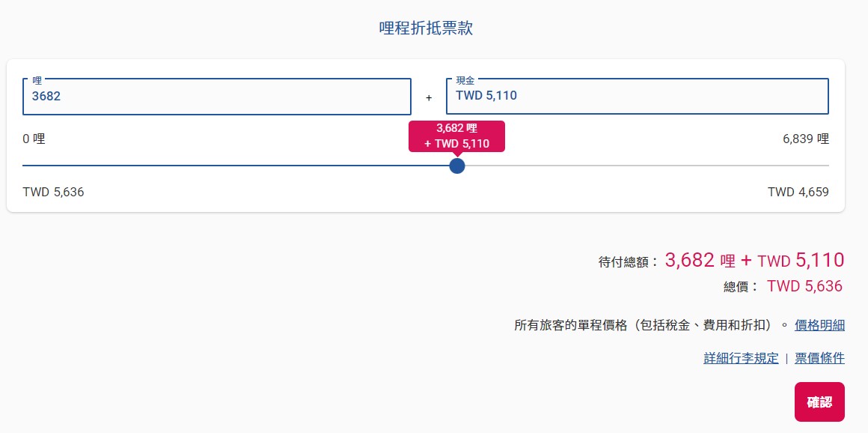Click the blue filled slider track portion
This screenshot has width=868, height=433.
tap(236, 166)
